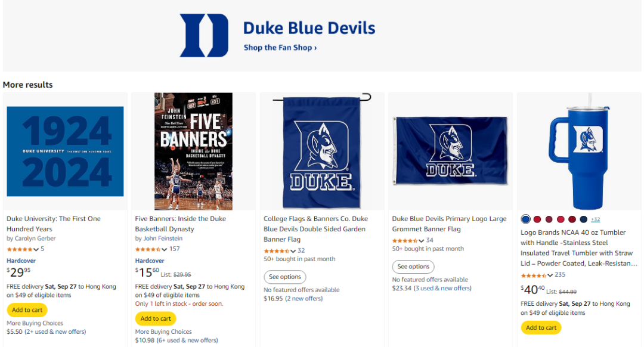Screen dimensions: 644x347
Task: Add Duke University hardcover book to cart
Action: tap(27, 310)
